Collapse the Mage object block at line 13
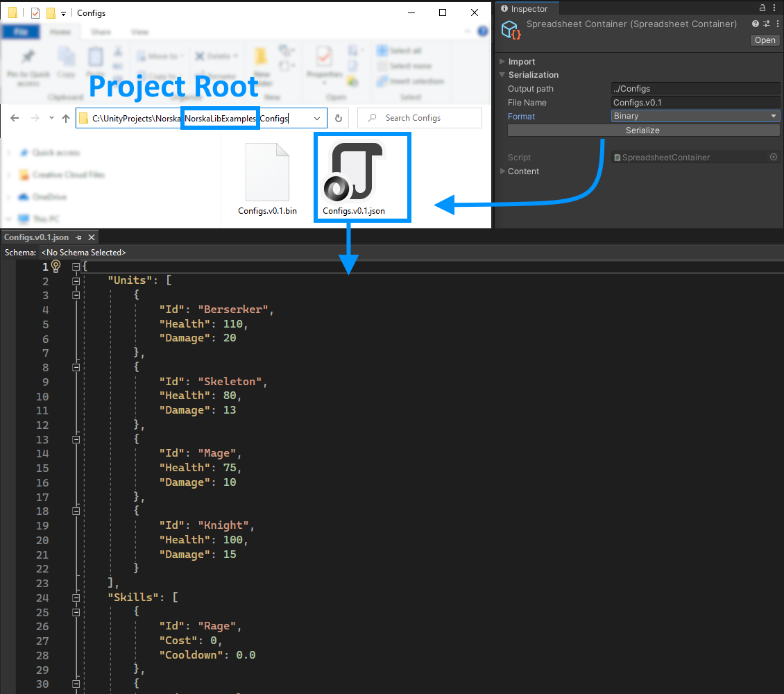The image size is (784, 694). tap(76, 440)
